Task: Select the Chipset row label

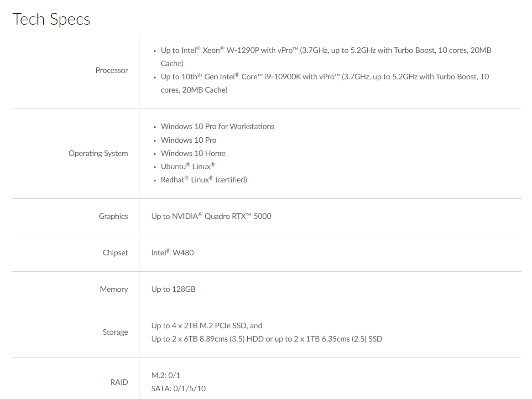Action: 115,253
